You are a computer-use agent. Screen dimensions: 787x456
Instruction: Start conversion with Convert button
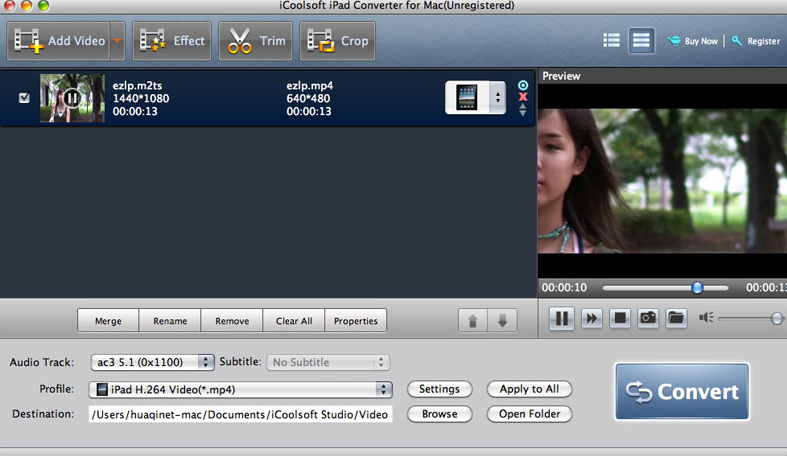(682, 391)
